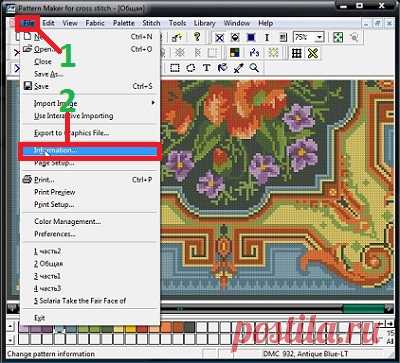Toggle the black grid icon

(x=297, y=53)
